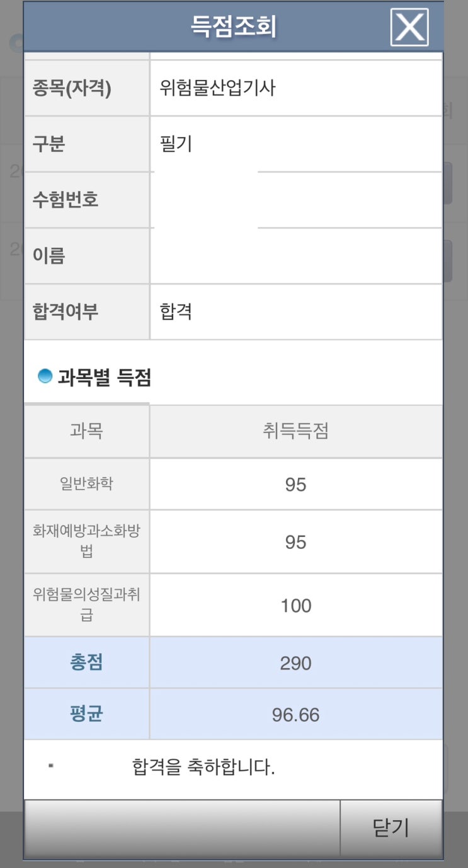468x868 pixels.
Task: Click the 100 score for 위험물의성질과취급
Action: click(x=295, y=606)
